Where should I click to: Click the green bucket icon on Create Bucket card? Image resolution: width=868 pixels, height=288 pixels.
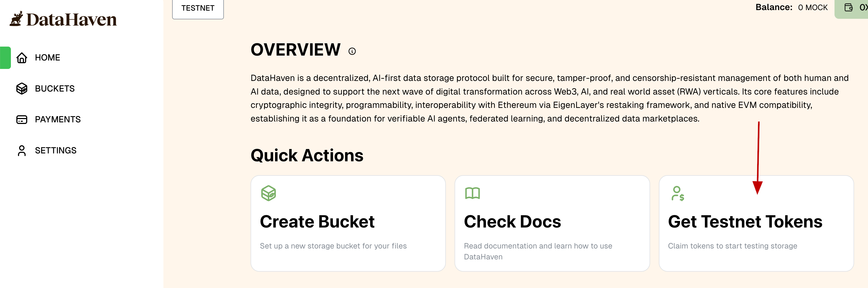click(x=269, y=193)
